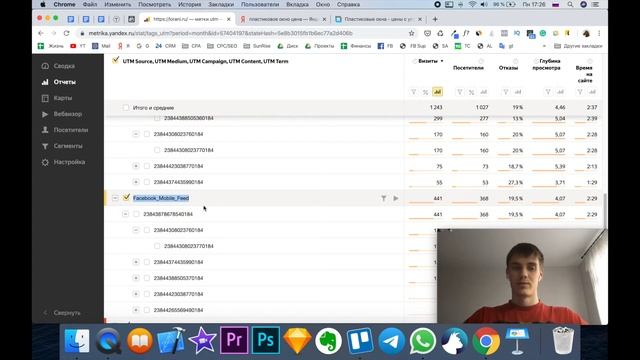Image resolution: width=640 pixels, height=360 pixels.
Task: Click the filter icon under Визиты column
Action: pyautogui.click(x=413, y=92)
